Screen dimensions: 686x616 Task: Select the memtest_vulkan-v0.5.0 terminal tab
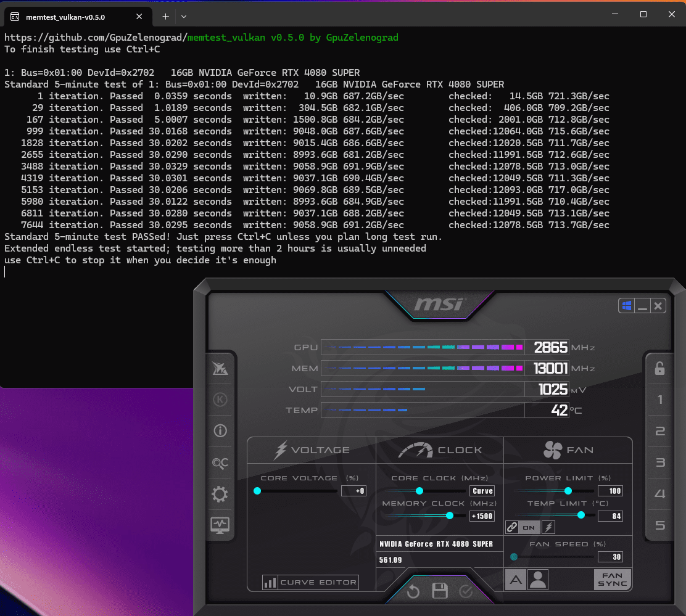(x=78, y=17)
